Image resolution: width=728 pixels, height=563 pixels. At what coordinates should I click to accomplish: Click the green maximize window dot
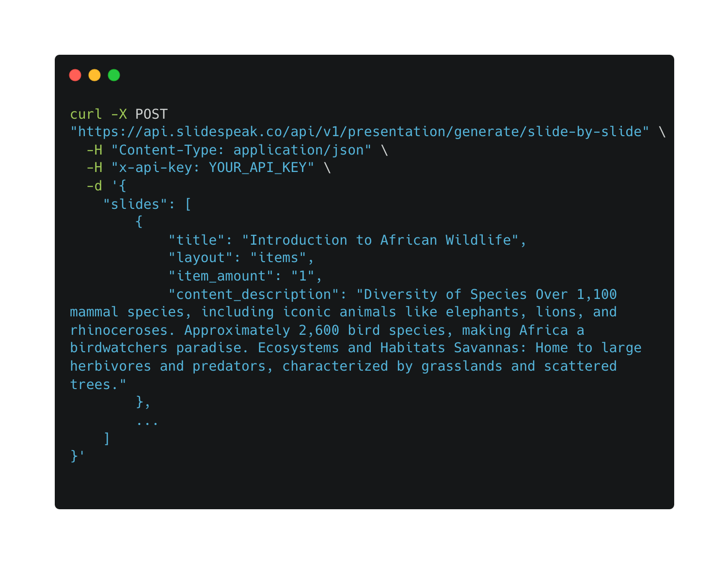click(x=114, y=75)
